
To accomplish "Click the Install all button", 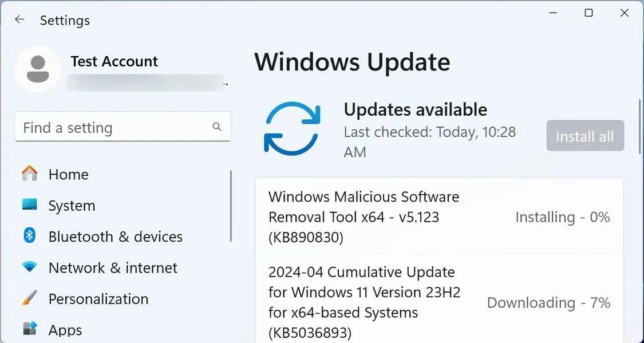I will point(584,136).
